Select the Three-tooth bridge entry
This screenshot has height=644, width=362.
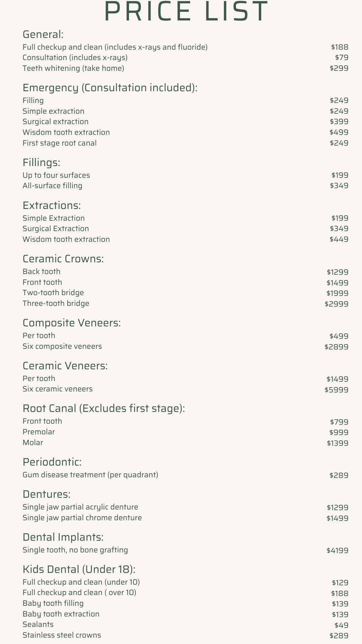(x=56, y=304)
